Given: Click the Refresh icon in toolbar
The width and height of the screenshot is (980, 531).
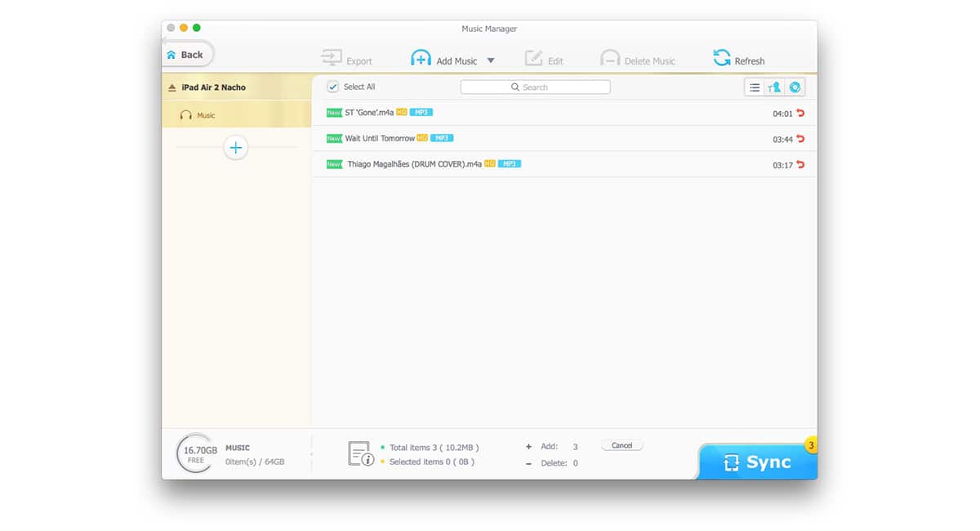Looking at the screenshot, I should (722, 58).
